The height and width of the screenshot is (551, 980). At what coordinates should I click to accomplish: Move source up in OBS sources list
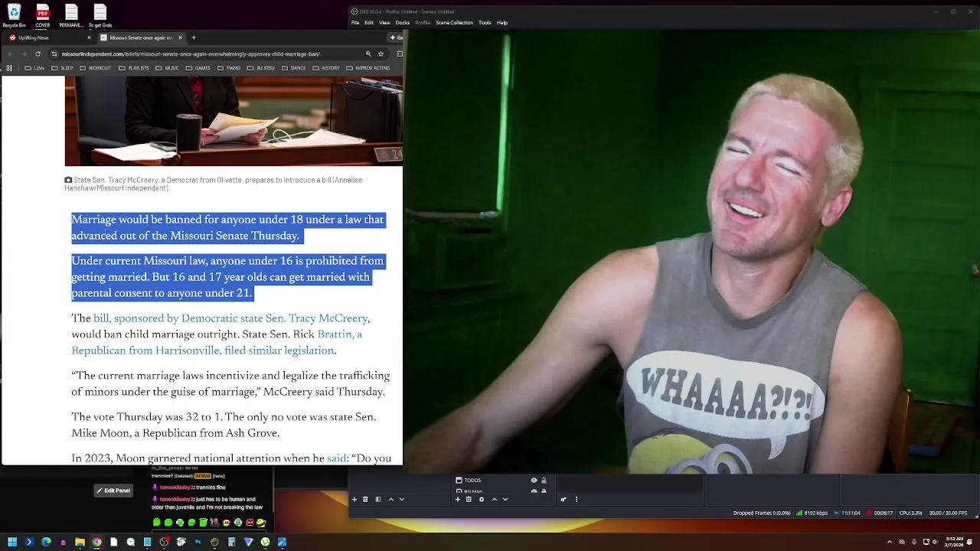[x=494, y=499]
